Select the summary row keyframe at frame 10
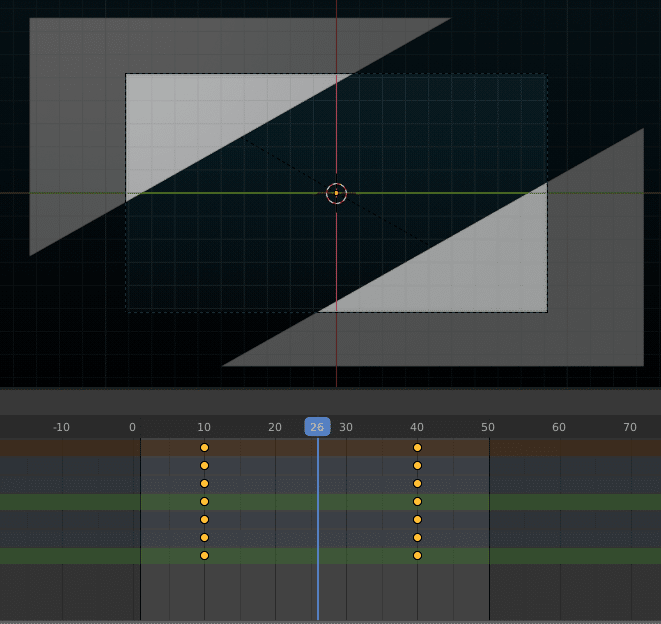This screenshot has width=661, height=624. [204, 447]
